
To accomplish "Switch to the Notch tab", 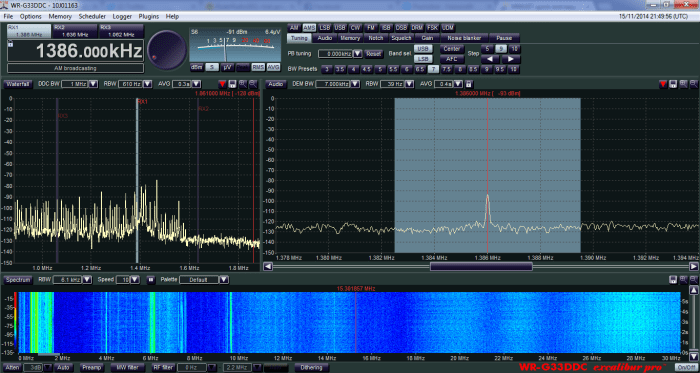I will pyautogui.click(x=376, y=38).
